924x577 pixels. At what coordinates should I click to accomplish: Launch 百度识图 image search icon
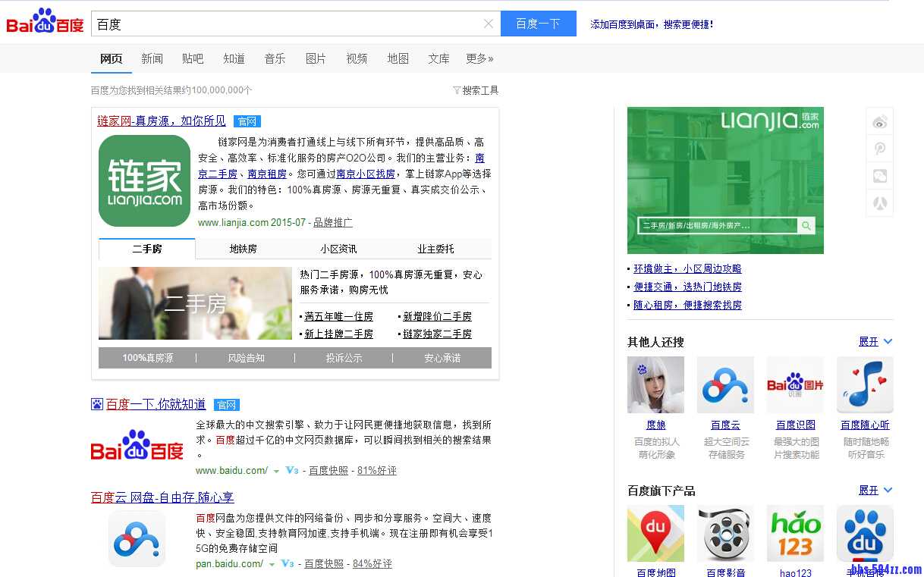795,384
